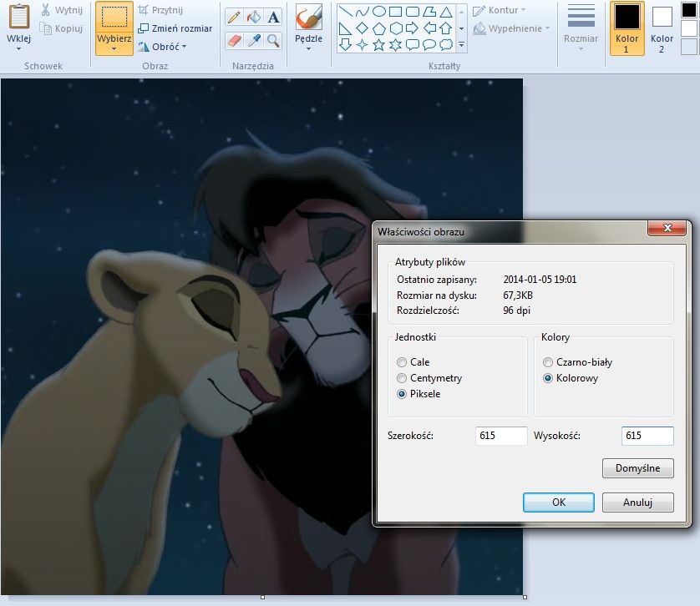
Task: Select the Piksele units radio button
Action: 402,394
